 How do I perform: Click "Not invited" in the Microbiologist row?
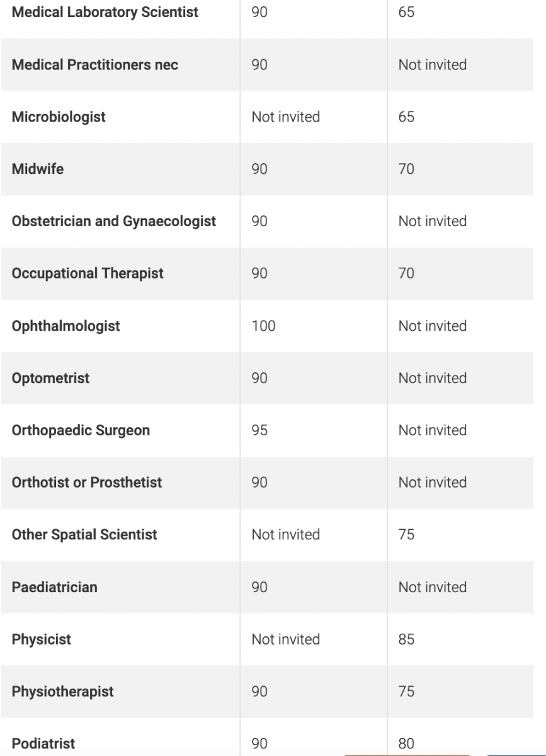(285, 117)
